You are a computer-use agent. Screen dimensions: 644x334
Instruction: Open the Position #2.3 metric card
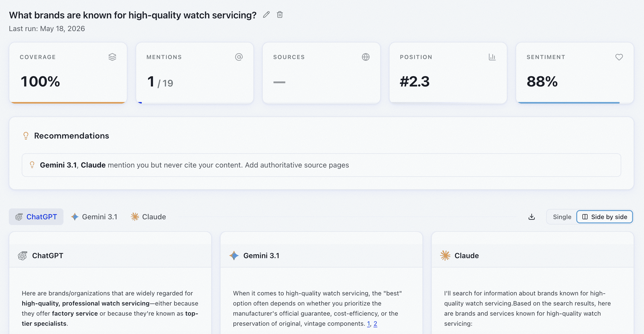pos(448,73)
